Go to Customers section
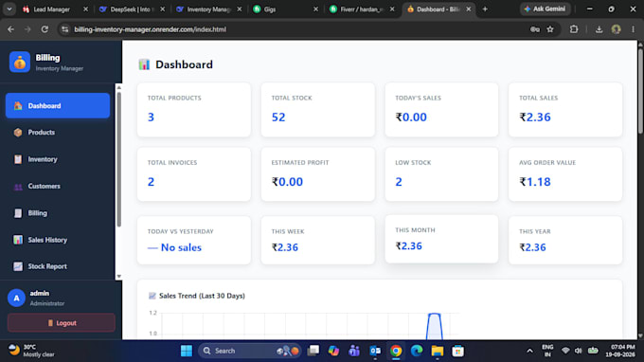The image size is (644, 362). pyautogui.click(x=58, y=186)
